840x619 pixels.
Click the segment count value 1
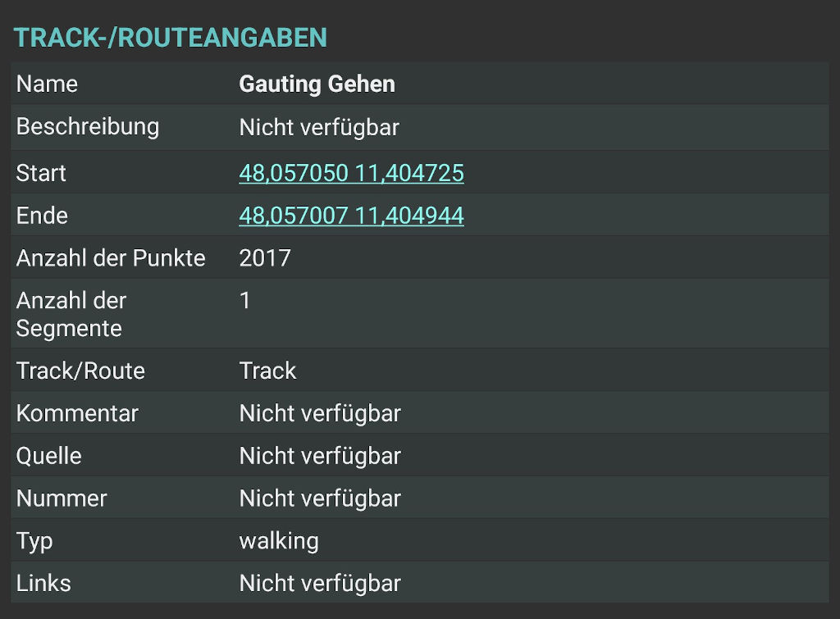pos(245,301)
